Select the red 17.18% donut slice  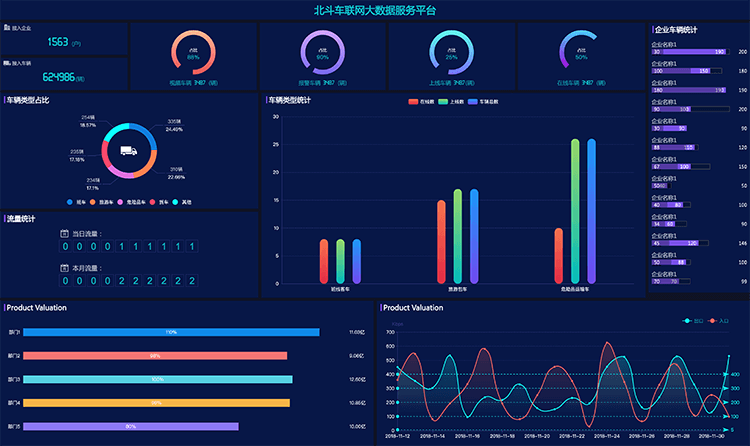pyautogui.click(x=105, y=154)
